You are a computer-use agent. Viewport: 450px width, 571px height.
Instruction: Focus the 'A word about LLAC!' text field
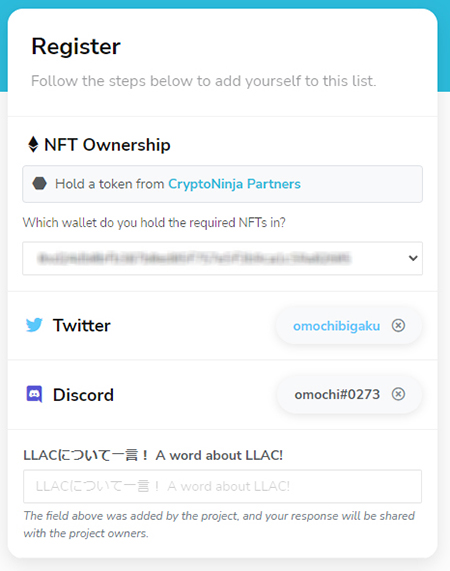click(x=222, y=487)
